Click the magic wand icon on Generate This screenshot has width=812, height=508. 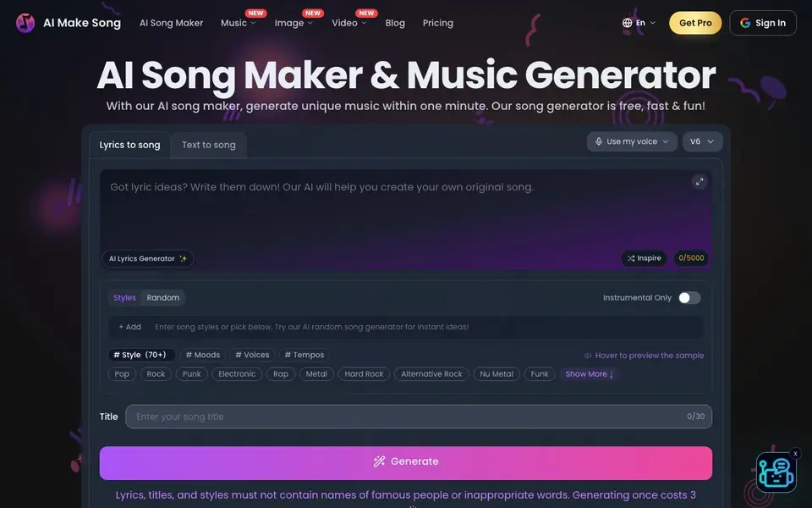point(379,461)
